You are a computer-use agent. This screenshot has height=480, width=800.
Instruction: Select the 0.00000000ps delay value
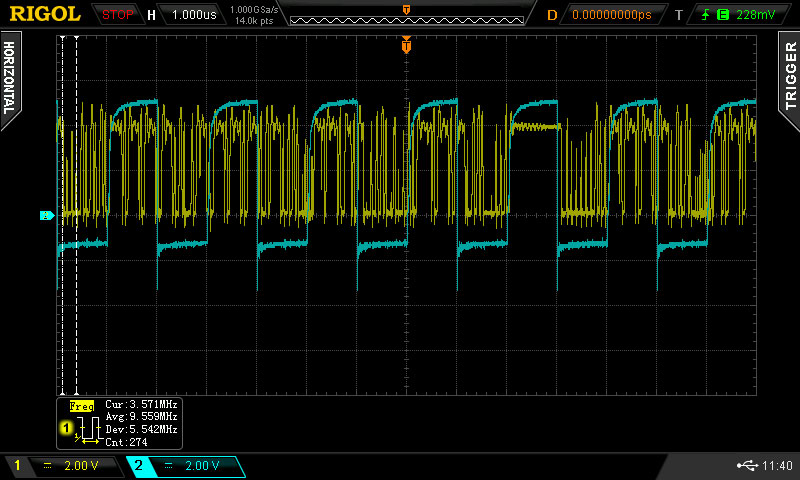(x=612, y=15)
